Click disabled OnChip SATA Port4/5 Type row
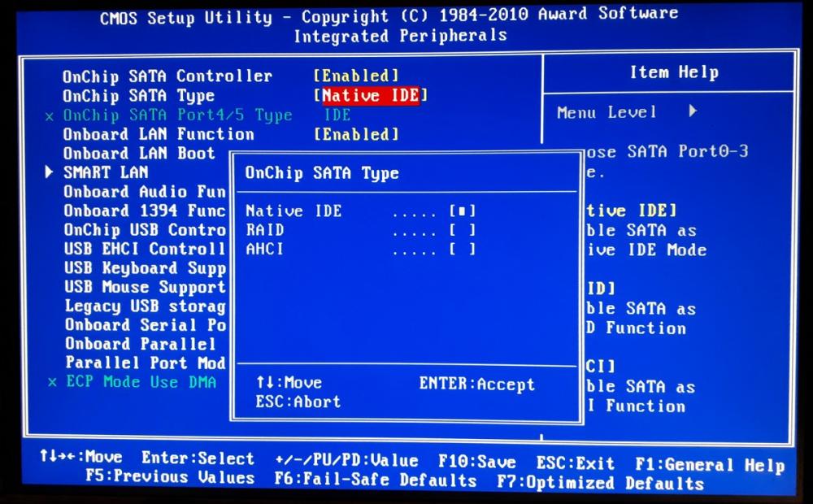Viewport: 813px width, 504px height. (x=177, y=115)
